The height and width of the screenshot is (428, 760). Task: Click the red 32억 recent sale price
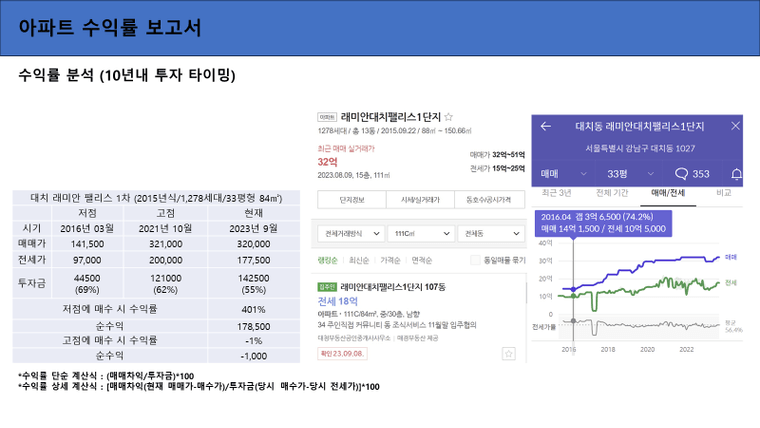(x=327, y=162)
